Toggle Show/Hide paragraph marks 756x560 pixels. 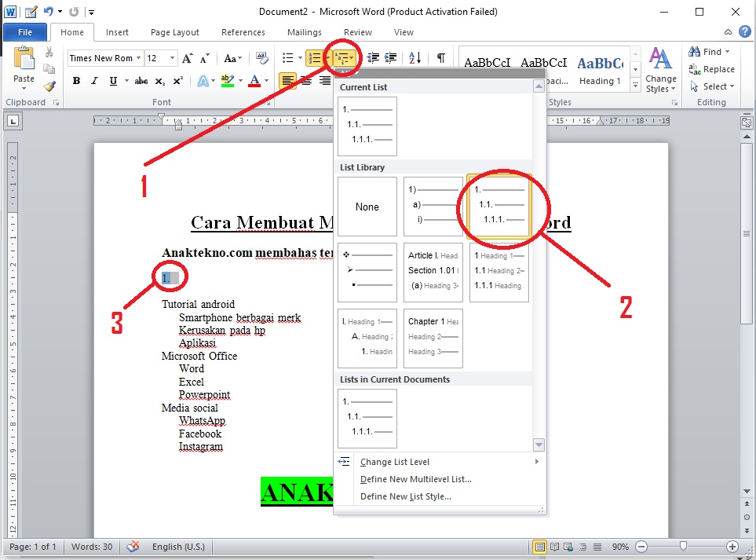point(440,58)
